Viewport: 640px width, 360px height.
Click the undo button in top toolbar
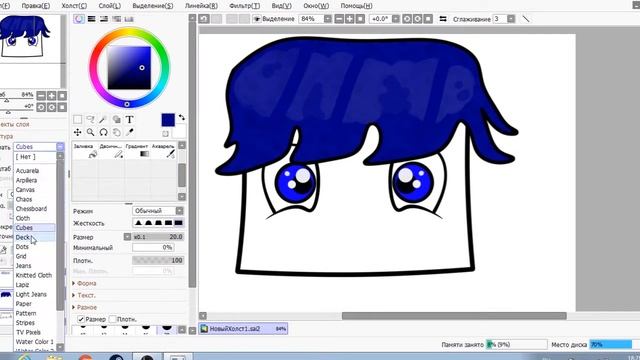pyautogui.click(x=204, y=19)
